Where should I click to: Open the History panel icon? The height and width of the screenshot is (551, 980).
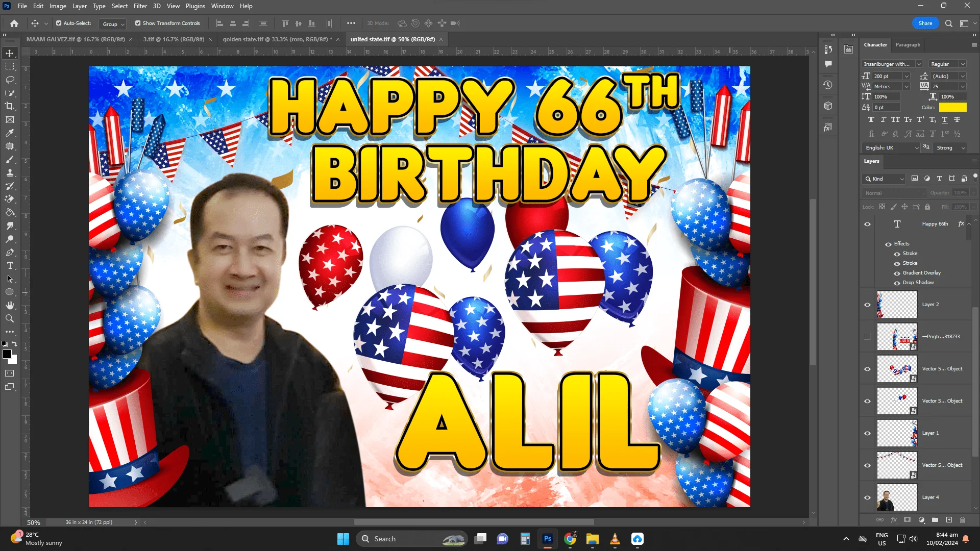(828, 85)
